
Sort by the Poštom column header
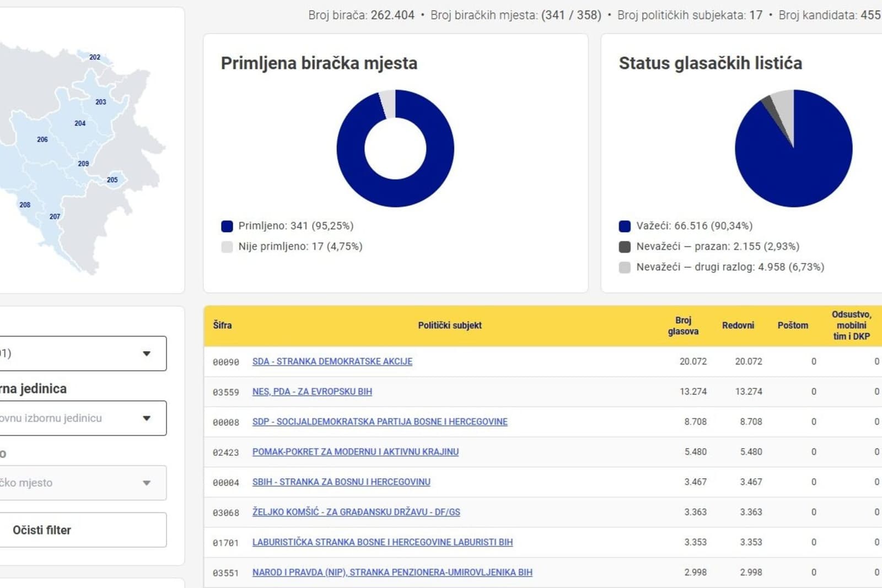pos(793,325)
